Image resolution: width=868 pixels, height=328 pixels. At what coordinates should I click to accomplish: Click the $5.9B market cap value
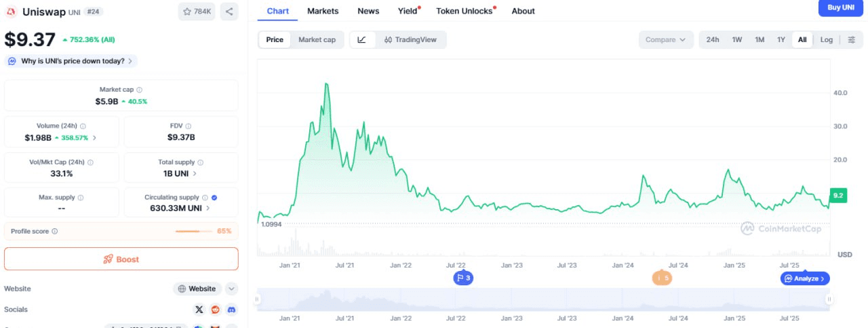(x=107, y=101)
